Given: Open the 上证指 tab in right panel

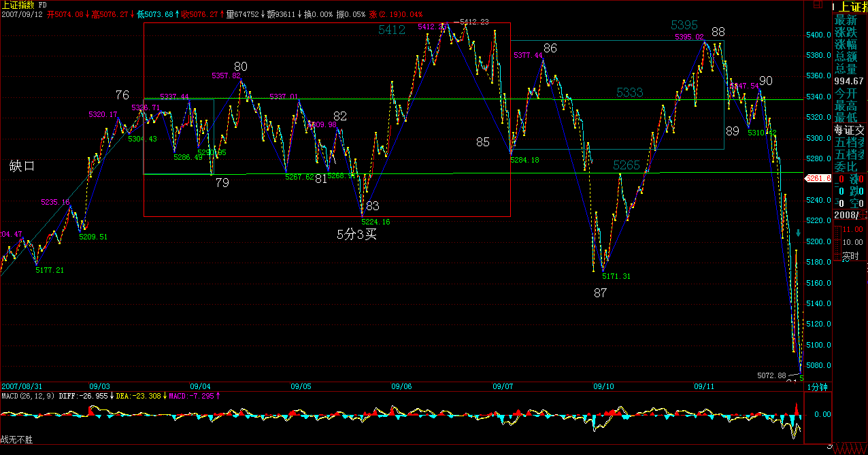Looking at the screenshot, I should (850, 6).
